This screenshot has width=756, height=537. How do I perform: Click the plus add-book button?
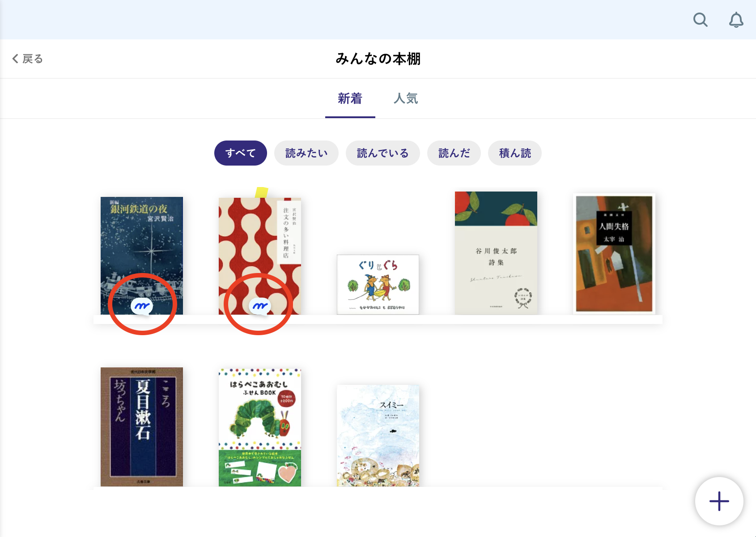(x=719, y=501)
